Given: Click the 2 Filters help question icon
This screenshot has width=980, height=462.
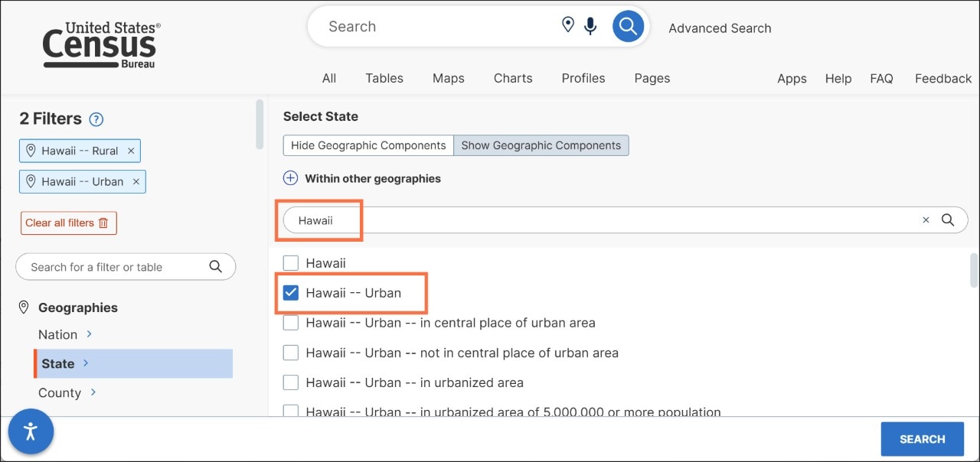Looking at the screenshot, I should coord(96,119).
